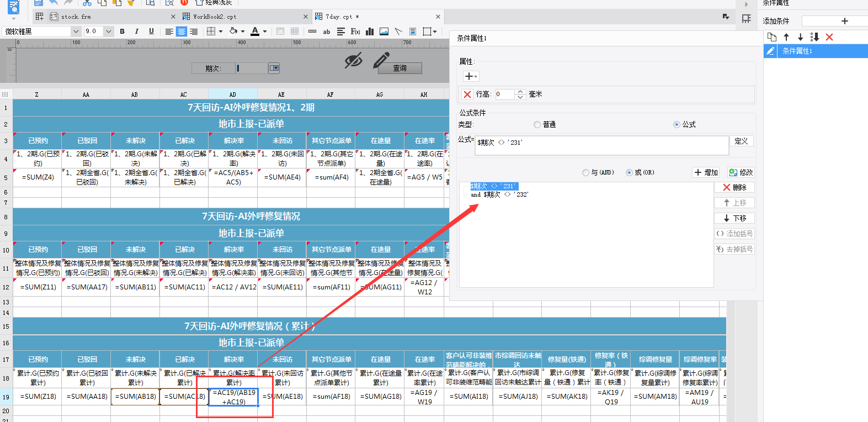
Task: Toggle italic formatting
Action: point(136,31)
